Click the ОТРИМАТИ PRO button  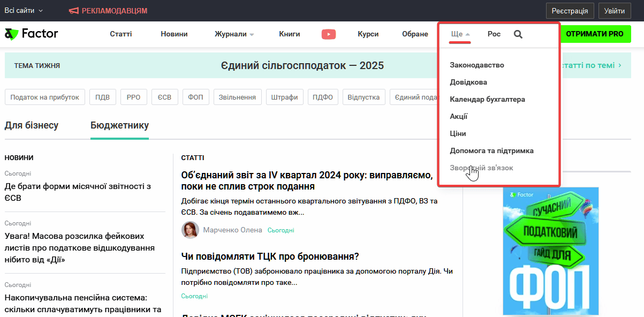tap(594, 34)
